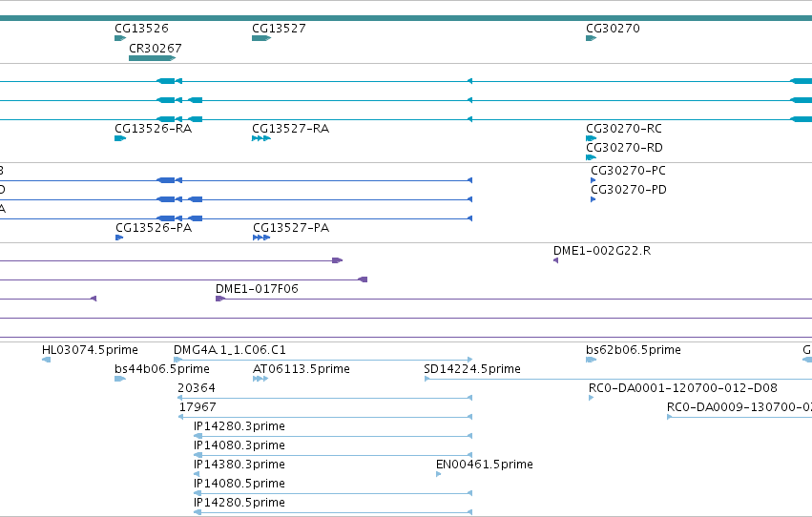Select the CG13527-PA protein label
Viewport: 812px width, 517px height.
[x=290, y=228]
